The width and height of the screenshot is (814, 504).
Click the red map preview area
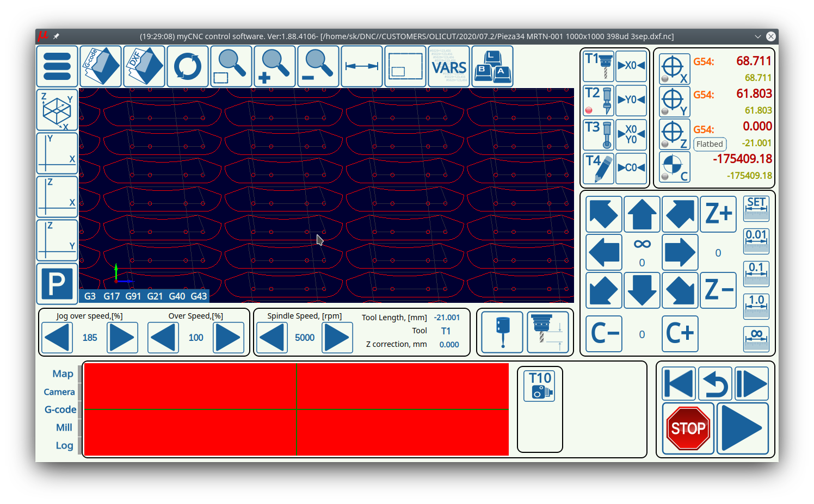pyautogui.click(x=297, y=409)
